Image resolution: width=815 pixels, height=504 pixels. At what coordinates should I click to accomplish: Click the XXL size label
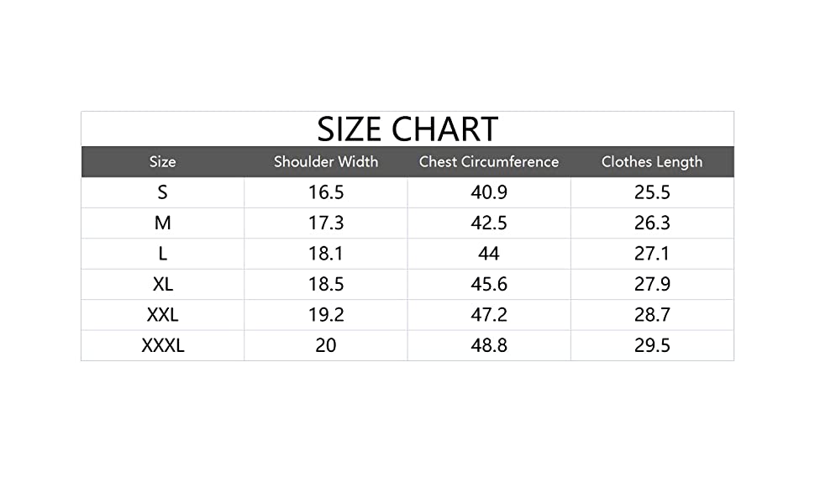point(163,315)
